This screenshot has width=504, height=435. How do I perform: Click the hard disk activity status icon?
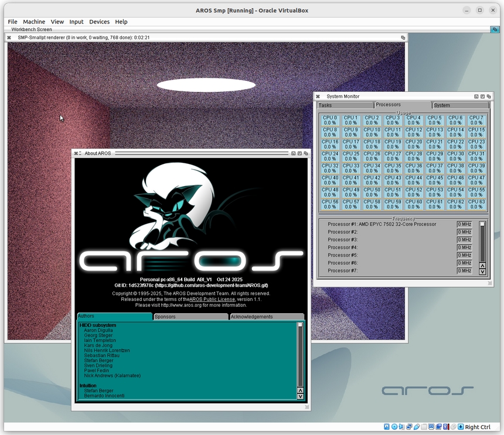[387, 427]
